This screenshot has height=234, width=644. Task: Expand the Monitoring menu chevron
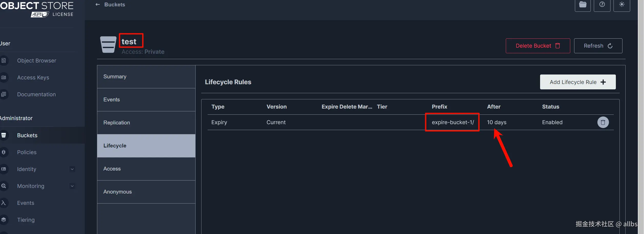72,186
